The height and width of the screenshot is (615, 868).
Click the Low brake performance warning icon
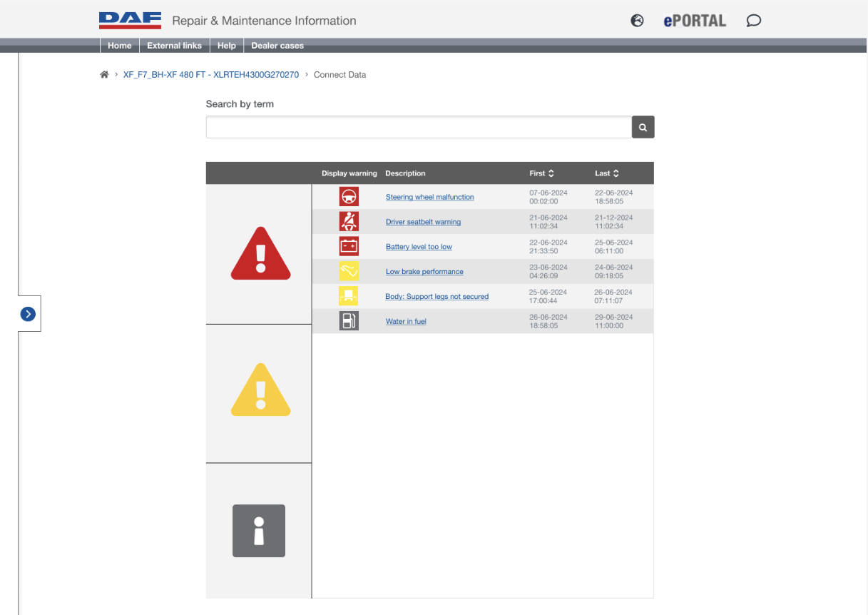(x=349, y=271)
